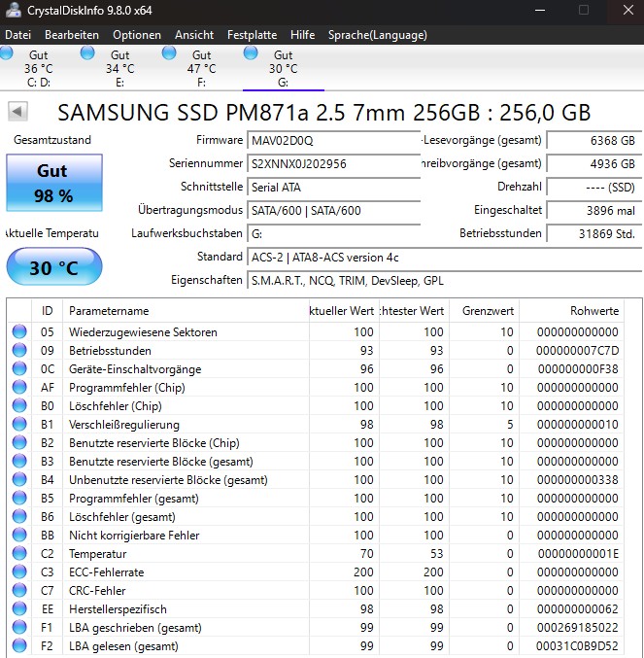Click status dot for Temperatur row

tap(19, 553)
